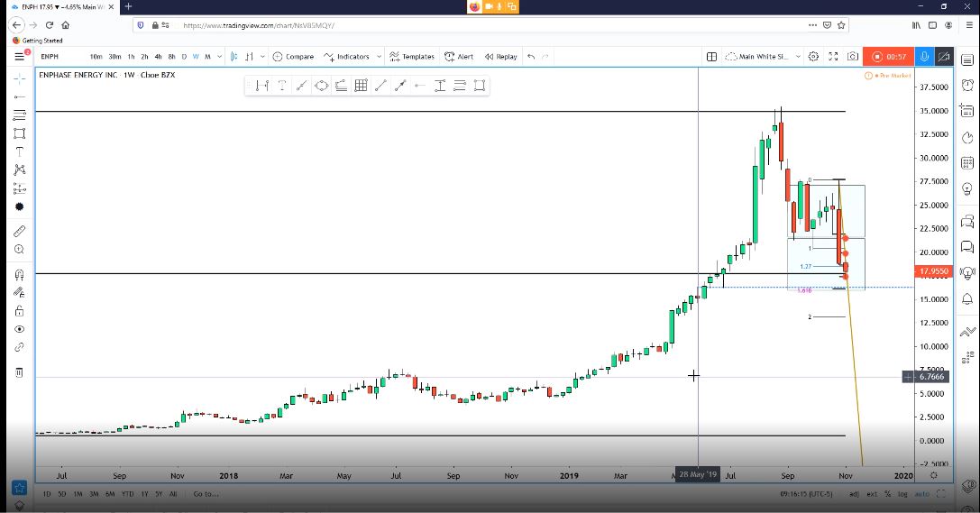Switch to the D daily interval
This screenshot has width=980, height=513.
coord(184,56)
